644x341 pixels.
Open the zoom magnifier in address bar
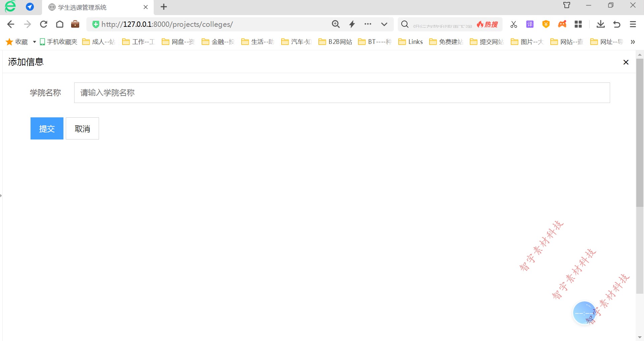(x=336, y=24)
